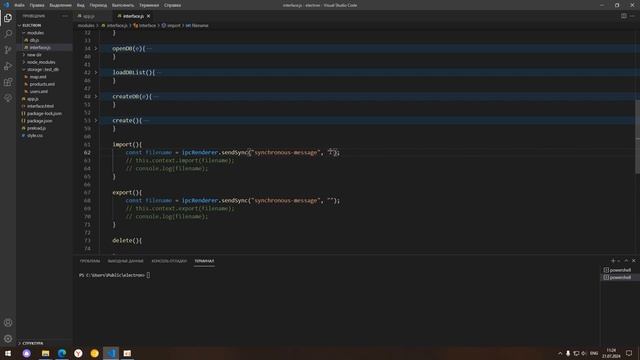The image size is (640, 360).
Task: Open the purple app icon on taskbar
Action: coord(27,353)
